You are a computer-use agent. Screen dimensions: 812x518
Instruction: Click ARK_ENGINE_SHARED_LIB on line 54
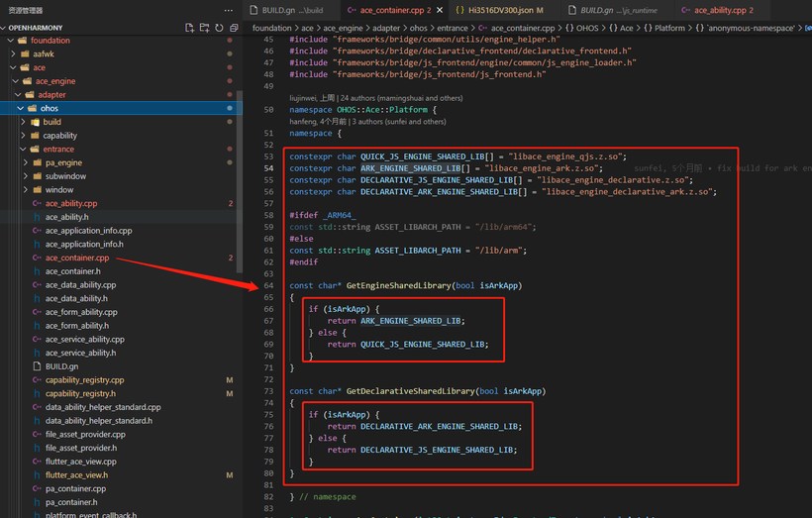tap(411, 168)
